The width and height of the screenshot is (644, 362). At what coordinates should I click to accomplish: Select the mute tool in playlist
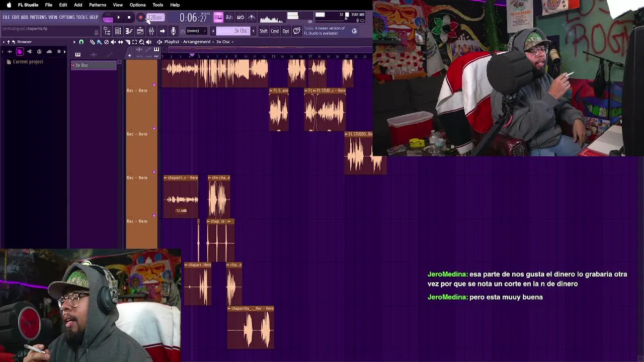[113, 42]
